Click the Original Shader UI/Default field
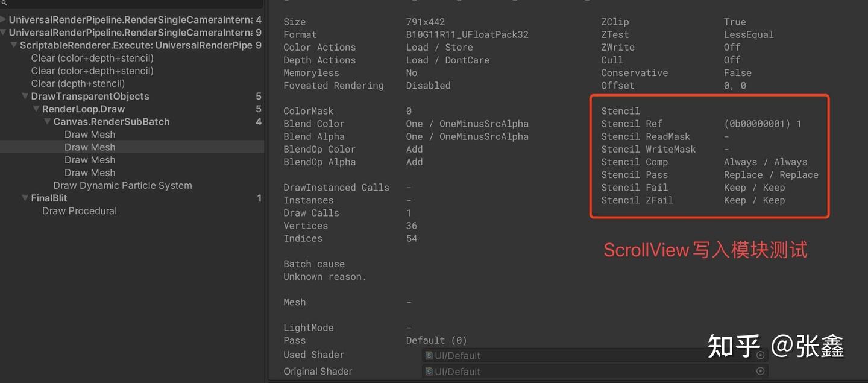868x383 pixels. (x=591, y=372)
